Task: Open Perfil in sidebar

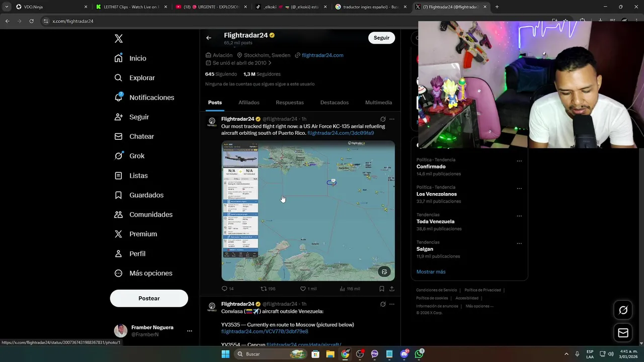Action: click(130, 253)
